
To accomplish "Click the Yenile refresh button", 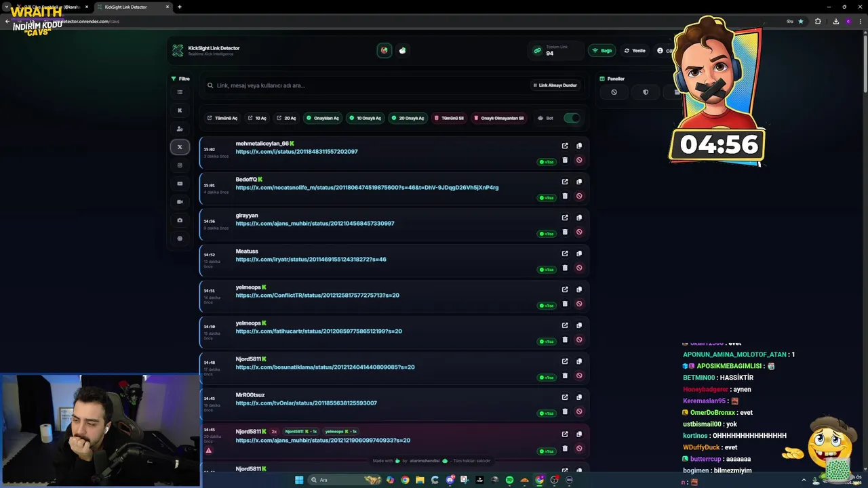I will click(x=635, y=50).
